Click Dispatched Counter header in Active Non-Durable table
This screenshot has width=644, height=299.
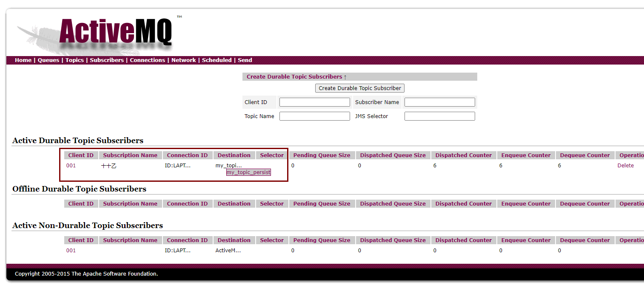click(464, 240)
